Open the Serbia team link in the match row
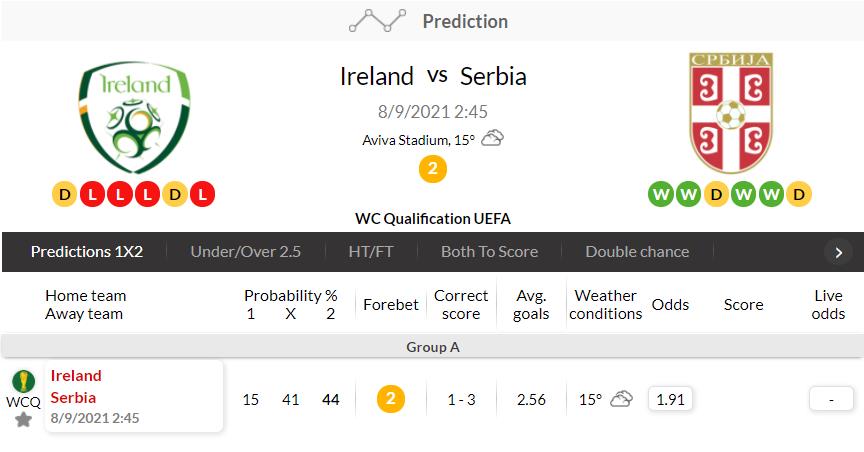864x452 pixels. pyautogui.click(x=73, y=397)
